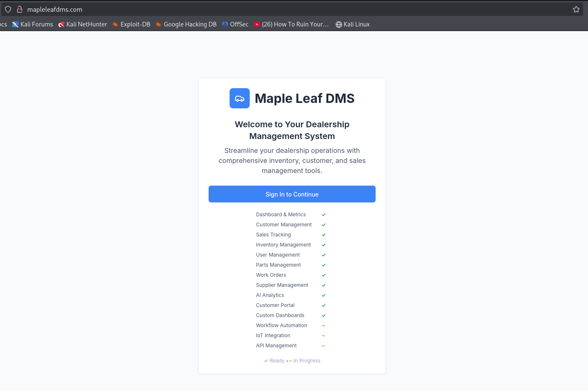588x391 pixels.
Task: Click the orange tilde beside Workflow Automation
Action: pos(324,325)
